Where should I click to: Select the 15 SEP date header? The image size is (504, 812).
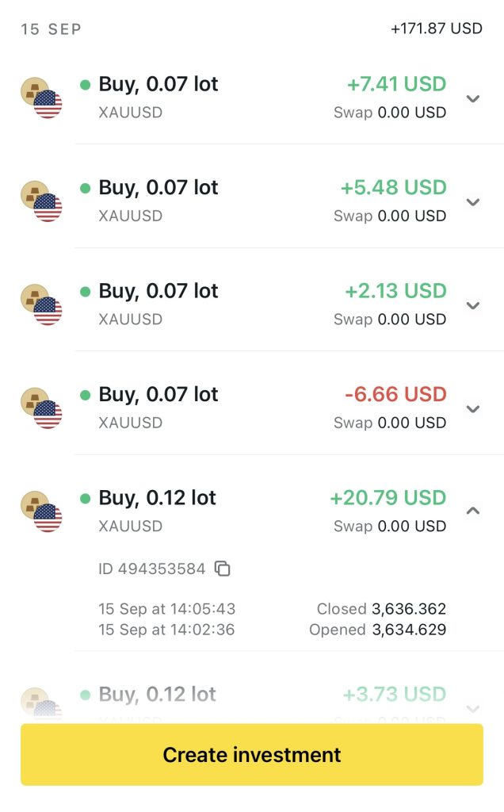[x=52, y=29]
